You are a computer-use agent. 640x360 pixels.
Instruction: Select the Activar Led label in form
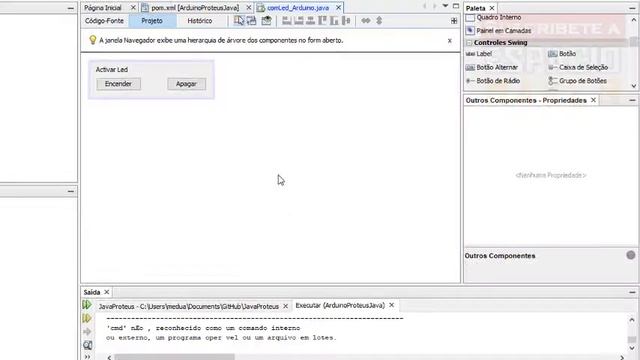pyautogui.click(x=112, y=69)
